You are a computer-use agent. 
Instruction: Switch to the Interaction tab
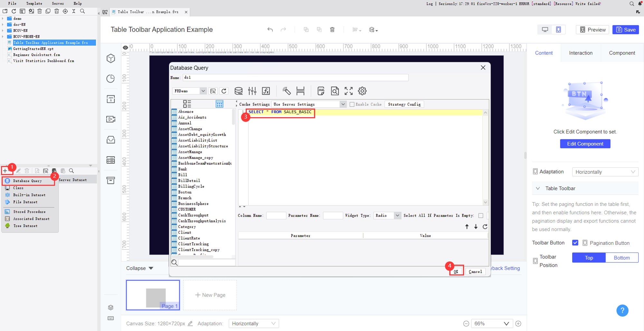tap(580, 53)
